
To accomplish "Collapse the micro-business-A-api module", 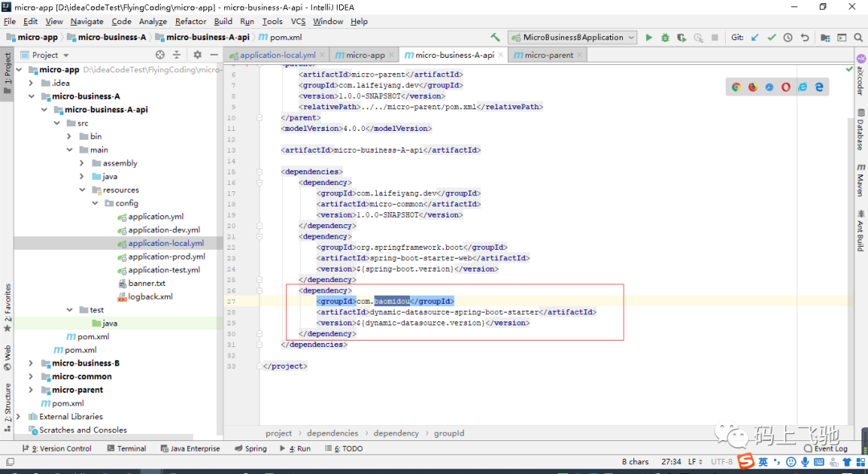I will (44, 109).
